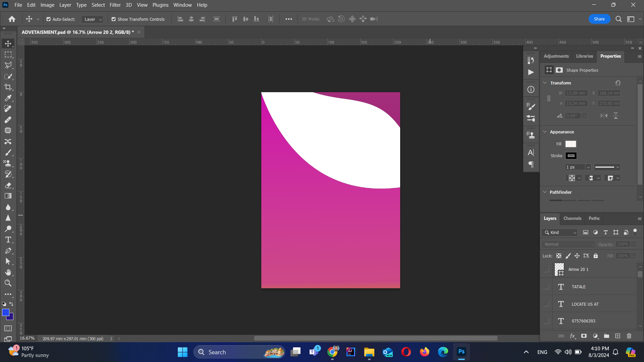Image resolution: width=644 pixels, height=362 pixels.
Task: Select the Eraser tool
Action: (8, 185)
